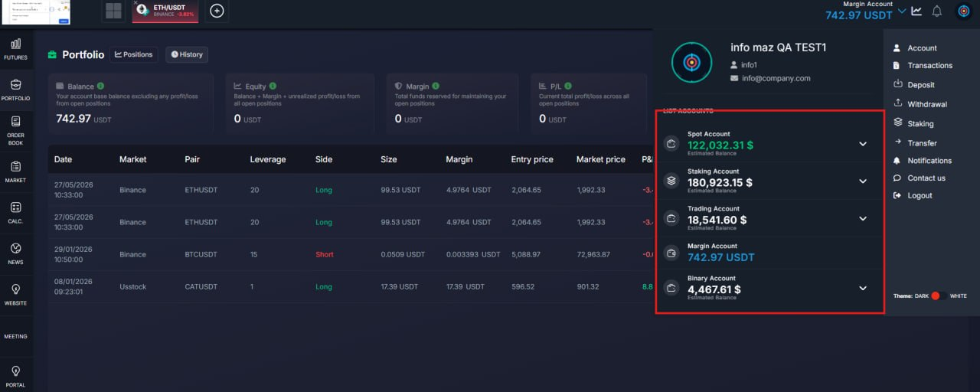Click the browser thumbnail at top left
Image resolution: width=980 pixels, height=392 pixels.
(x=36, y=12)
